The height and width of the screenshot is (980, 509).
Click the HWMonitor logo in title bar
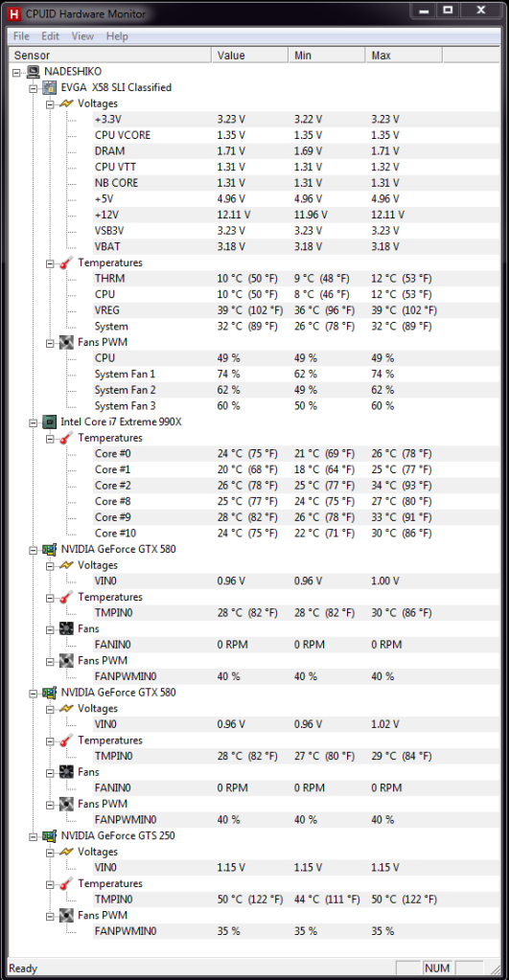[x=13, y=11]
